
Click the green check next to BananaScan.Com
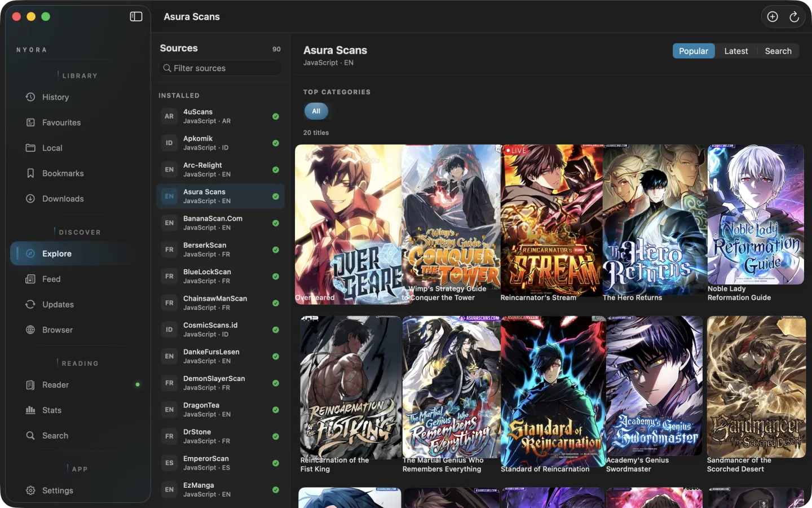click(x=276, y=223)
